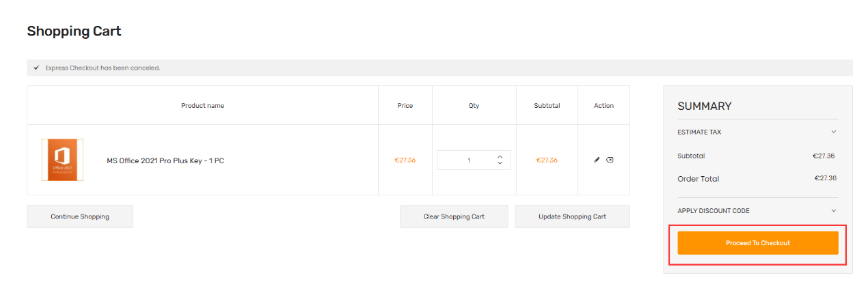The height and width of the screenshot is (282, 868).
Task: Click the Order Total amount in Summary
Action: [x=826, y=178]
